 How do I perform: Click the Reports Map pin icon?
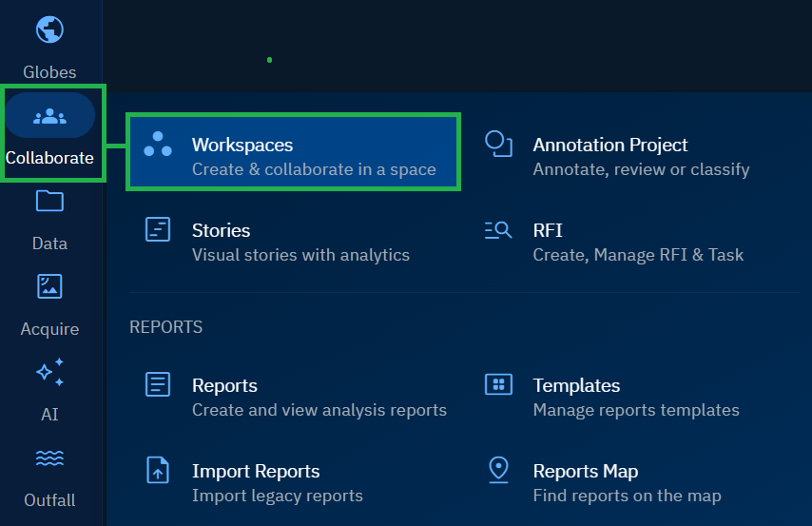click(x=498, y=470)
